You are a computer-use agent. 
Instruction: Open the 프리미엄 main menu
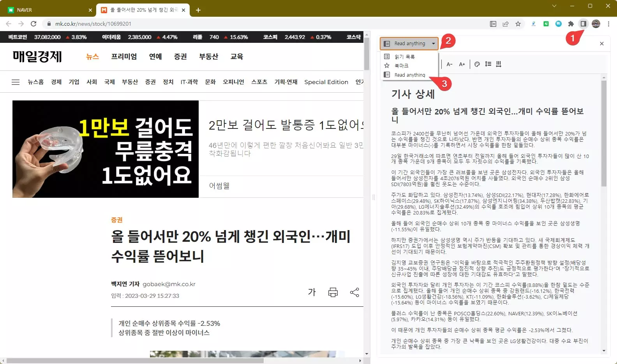pyautogui.click(x=124, y=57)
